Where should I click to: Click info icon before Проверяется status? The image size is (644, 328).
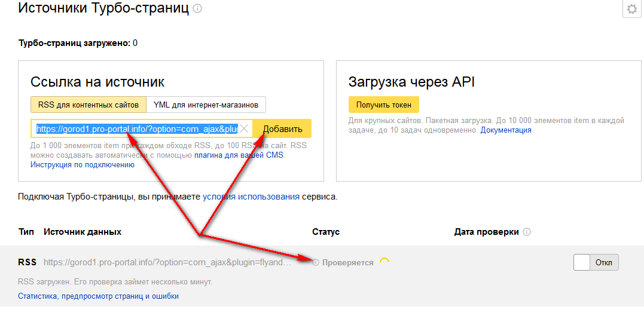click(316, 262)
